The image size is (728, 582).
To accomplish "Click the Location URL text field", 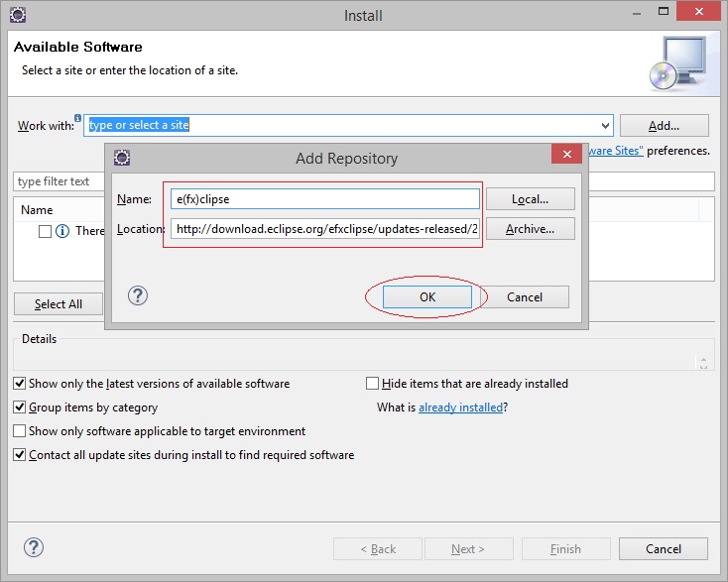I will pyautogui.click(x=324, y=229).
